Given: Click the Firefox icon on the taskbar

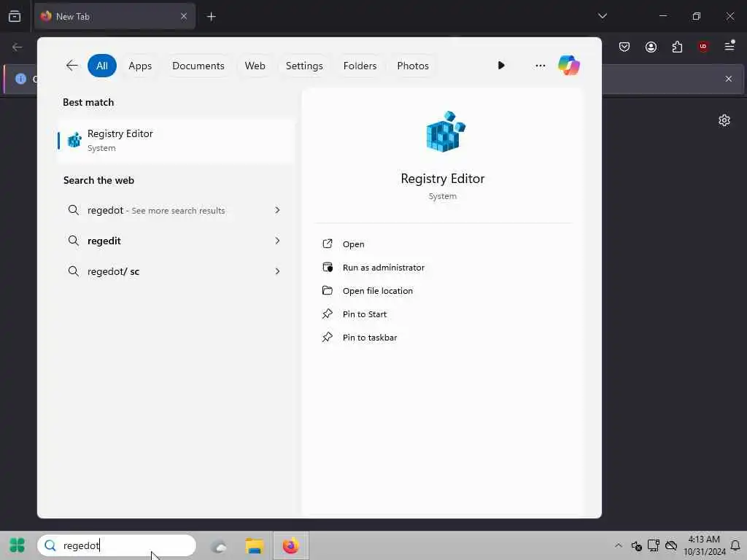Looking at the screenshot, I should (290, 545).
